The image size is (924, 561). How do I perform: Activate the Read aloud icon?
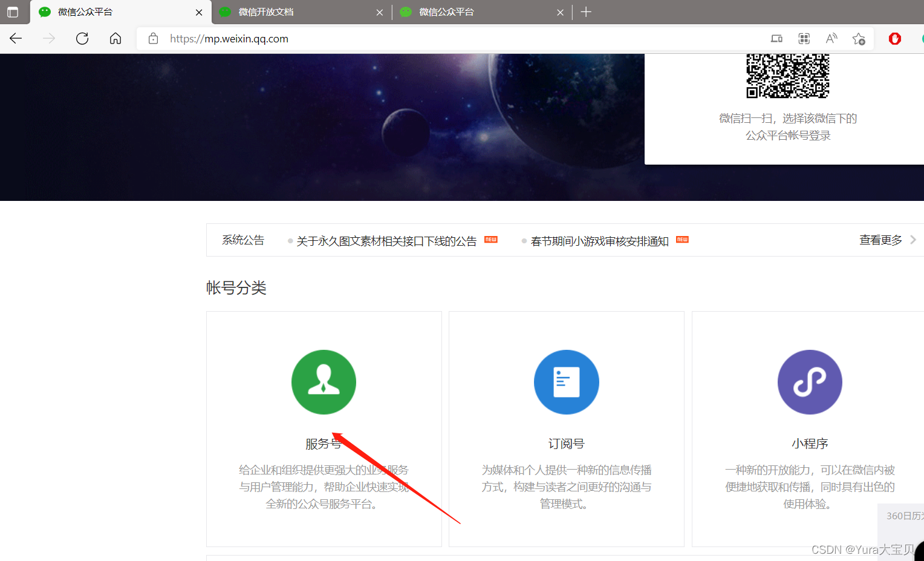point(831,39)
